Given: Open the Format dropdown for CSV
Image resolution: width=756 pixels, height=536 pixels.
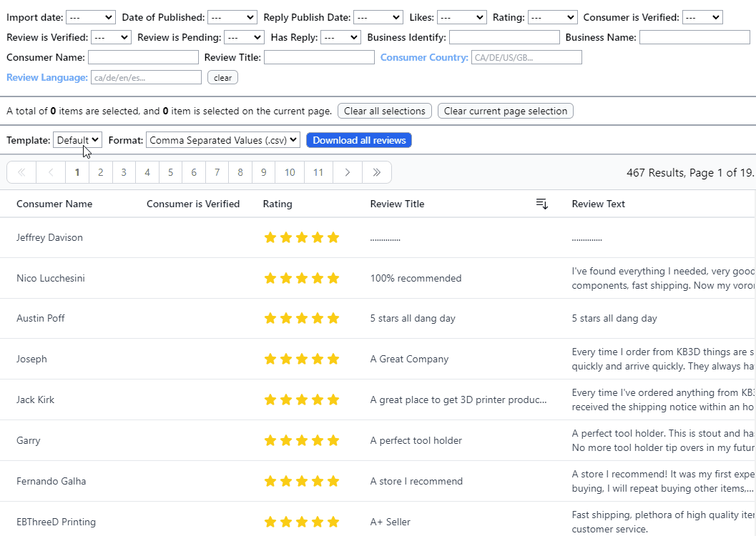Looking at the screenshot, I should tap(223, 141).
